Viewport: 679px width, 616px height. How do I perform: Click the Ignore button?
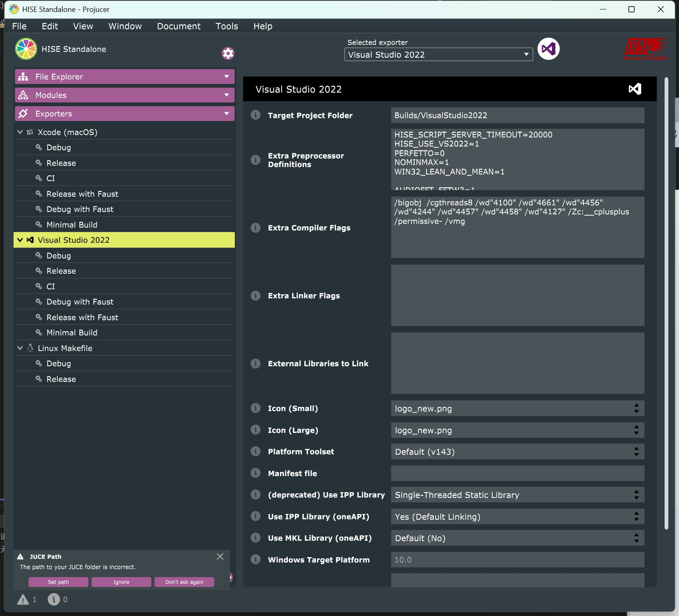(x=121, y=582)
